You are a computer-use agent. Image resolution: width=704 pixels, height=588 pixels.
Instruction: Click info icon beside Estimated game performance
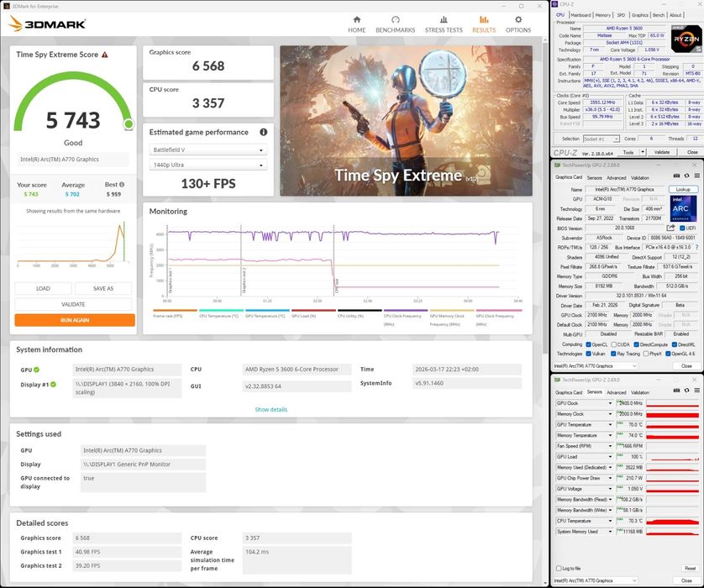tap(263, 132)
